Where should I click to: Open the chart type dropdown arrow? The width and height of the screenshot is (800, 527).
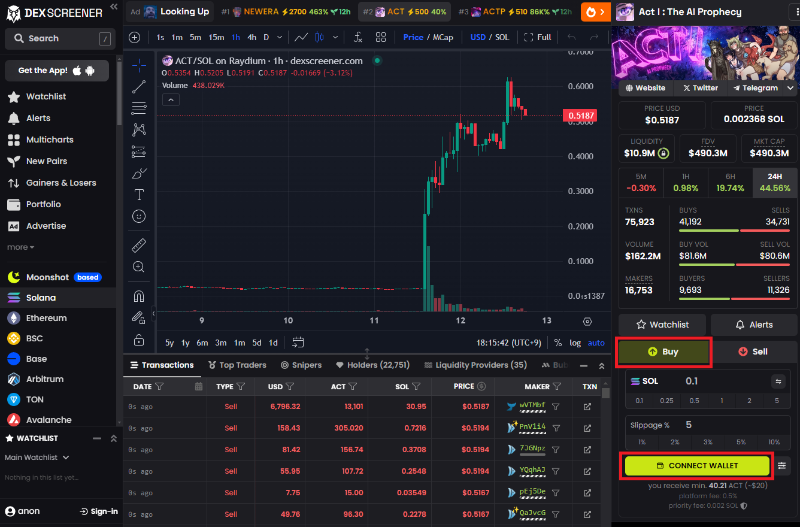pyautogui.click(x=335, y=37)
